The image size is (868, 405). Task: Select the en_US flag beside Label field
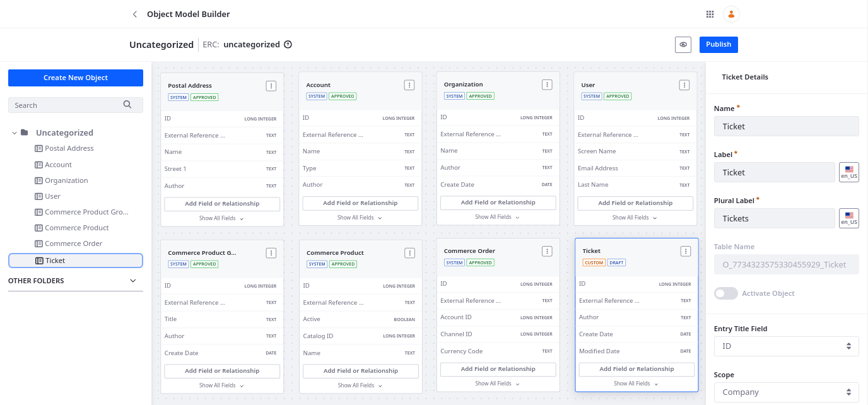848,172
